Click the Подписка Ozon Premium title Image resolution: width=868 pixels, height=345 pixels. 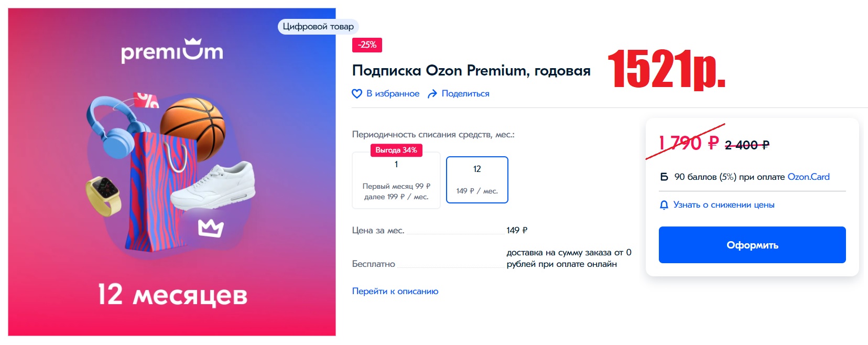click(471, 70)
